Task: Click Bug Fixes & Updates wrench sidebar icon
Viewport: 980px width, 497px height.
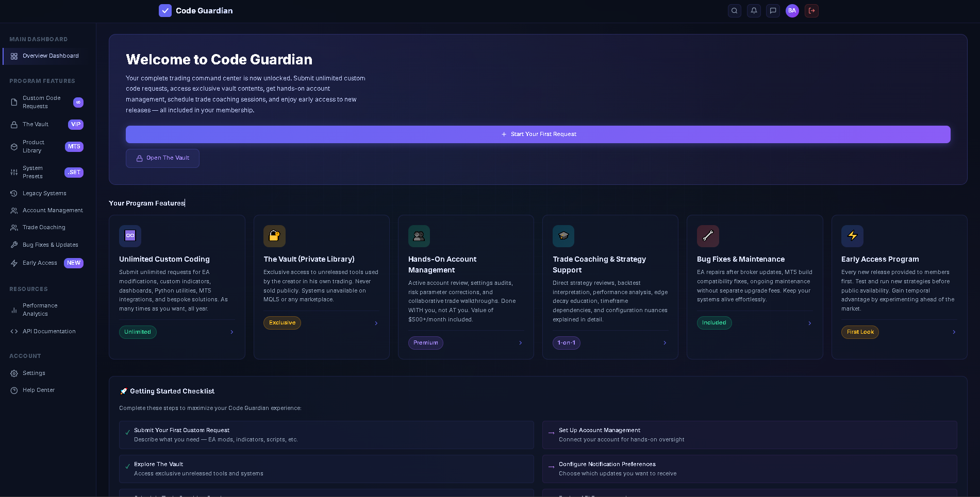Action: pos(14,245)
